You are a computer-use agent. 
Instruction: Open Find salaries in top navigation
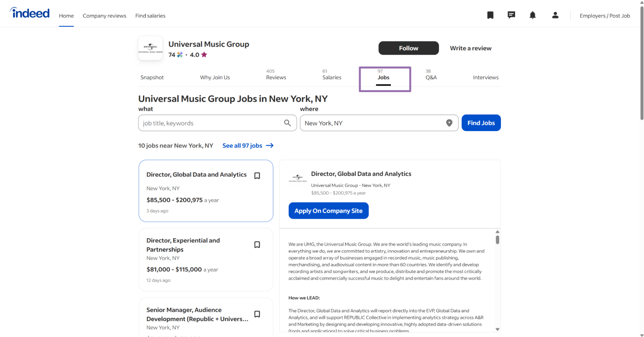click(150, 16)
